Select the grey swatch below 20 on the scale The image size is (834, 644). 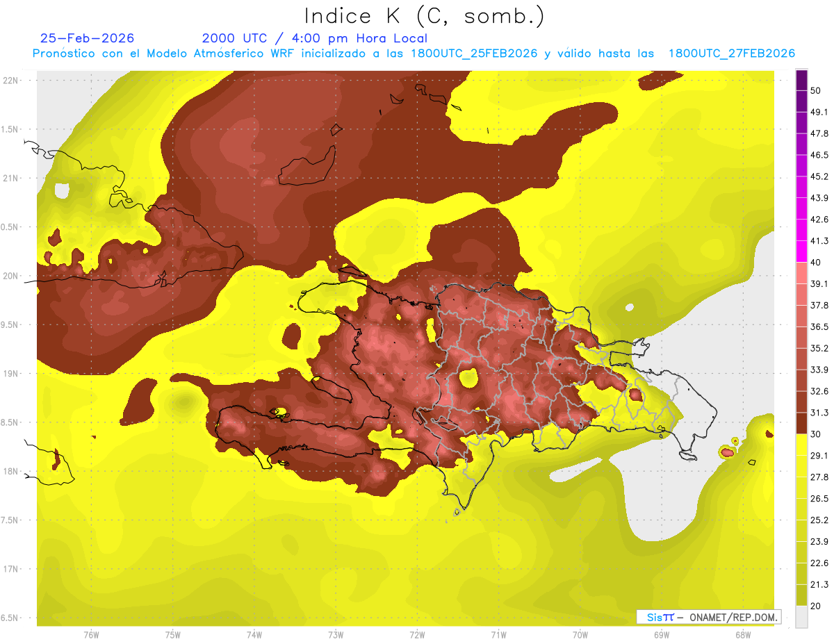click(801, 616)
